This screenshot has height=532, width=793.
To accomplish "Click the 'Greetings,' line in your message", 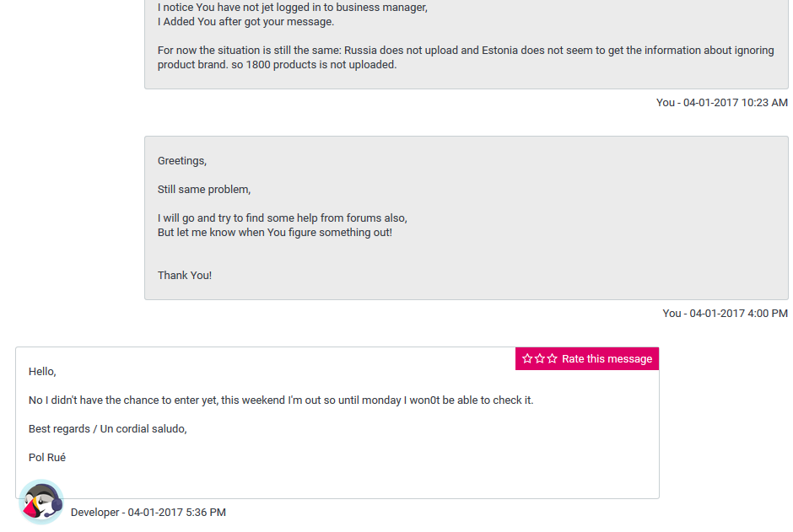I will click(182, 161).
